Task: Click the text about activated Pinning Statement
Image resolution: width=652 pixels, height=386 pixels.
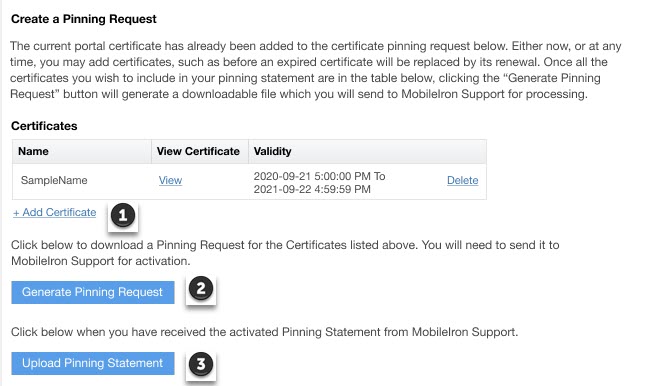Action: coord(264,332)
